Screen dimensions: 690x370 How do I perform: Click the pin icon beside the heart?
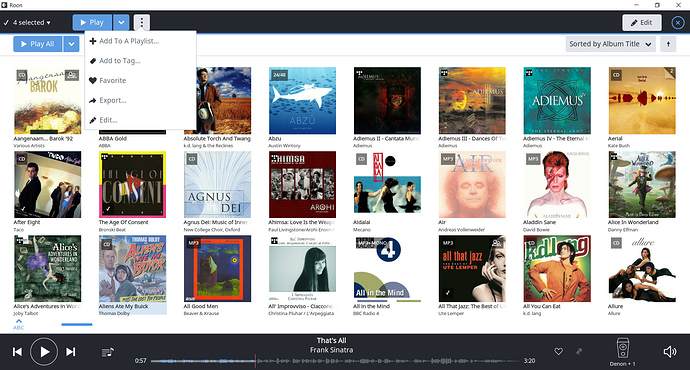coord(579,351)
